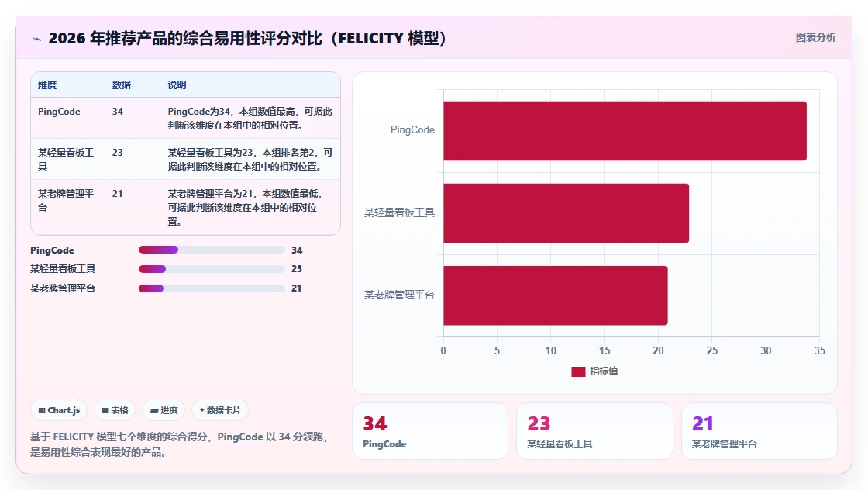Screen dimensions: 868x490
Task: Click the 某老牌管理平台 table cell
Action: coord(66,200)
